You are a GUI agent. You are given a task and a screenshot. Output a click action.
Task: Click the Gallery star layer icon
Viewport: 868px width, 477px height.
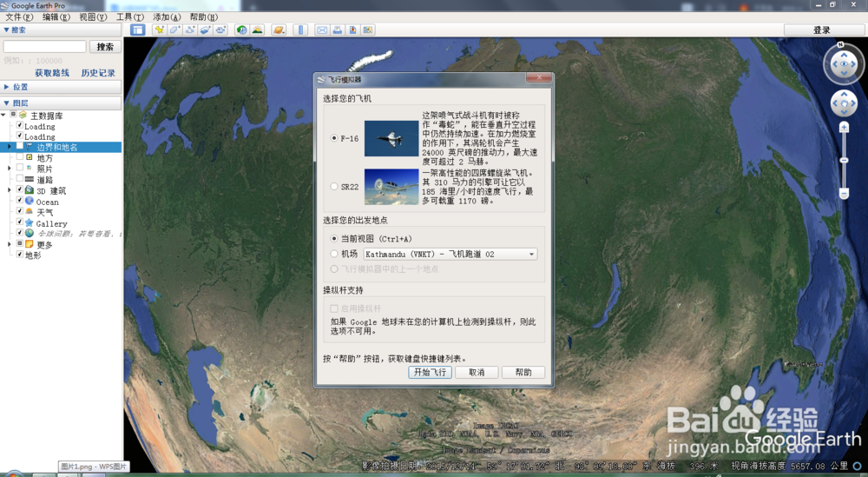[x=30, y=222]
